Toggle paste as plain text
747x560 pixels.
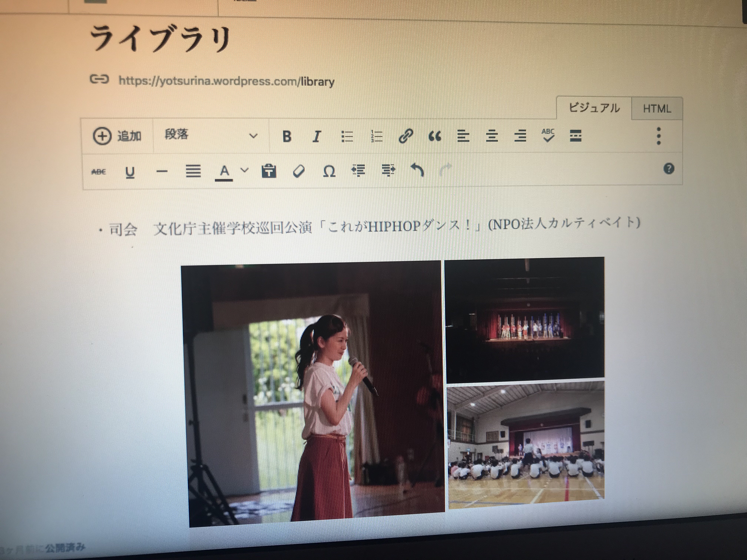coord(269,171)
